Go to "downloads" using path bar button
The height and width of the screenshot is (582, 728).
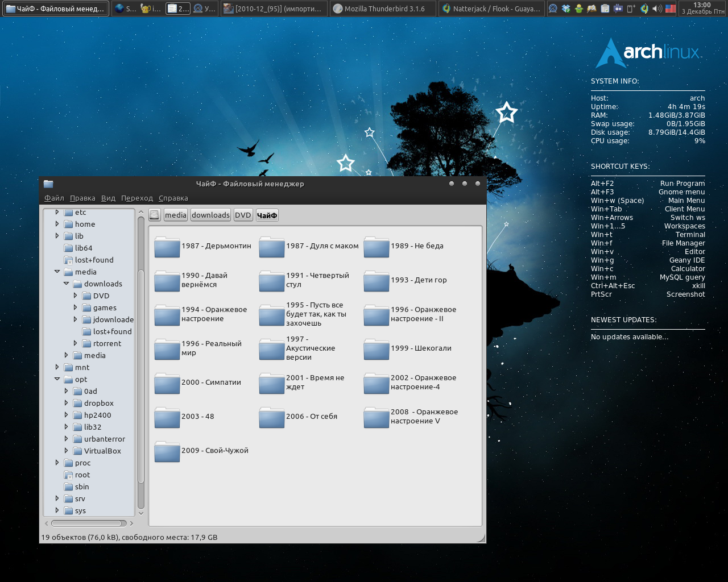210,215
